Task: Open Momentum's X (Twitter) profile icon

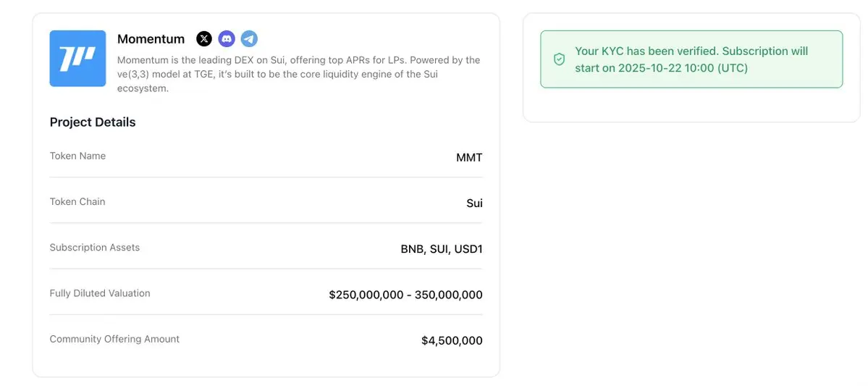Action: [204, 39]
